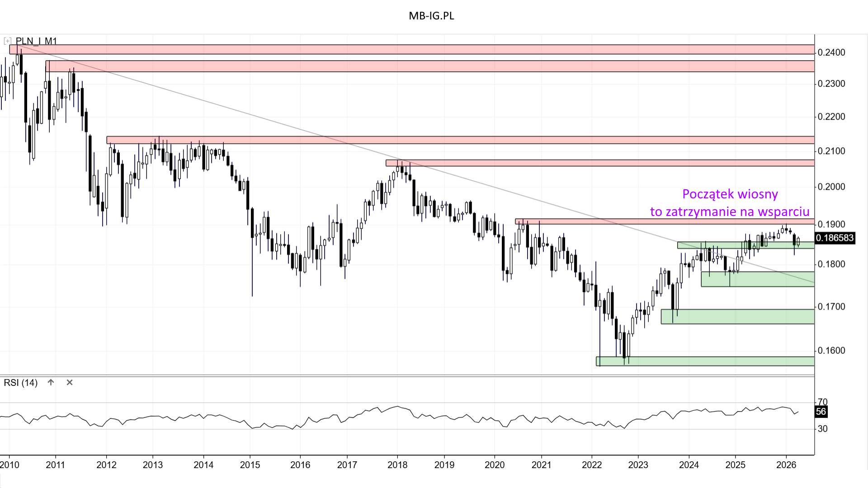This screenshot has height=488, width=868.
Task: Click the MB-IG.PL chart title
Action: pos(431,16)
